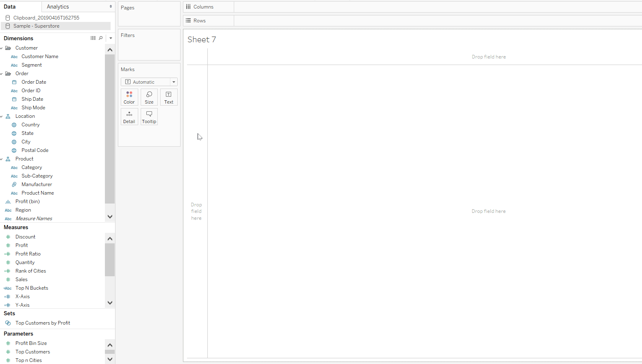The image size is (642, 364).
Task: Click the view data icon in Dimensions
Action: [93, 38]
